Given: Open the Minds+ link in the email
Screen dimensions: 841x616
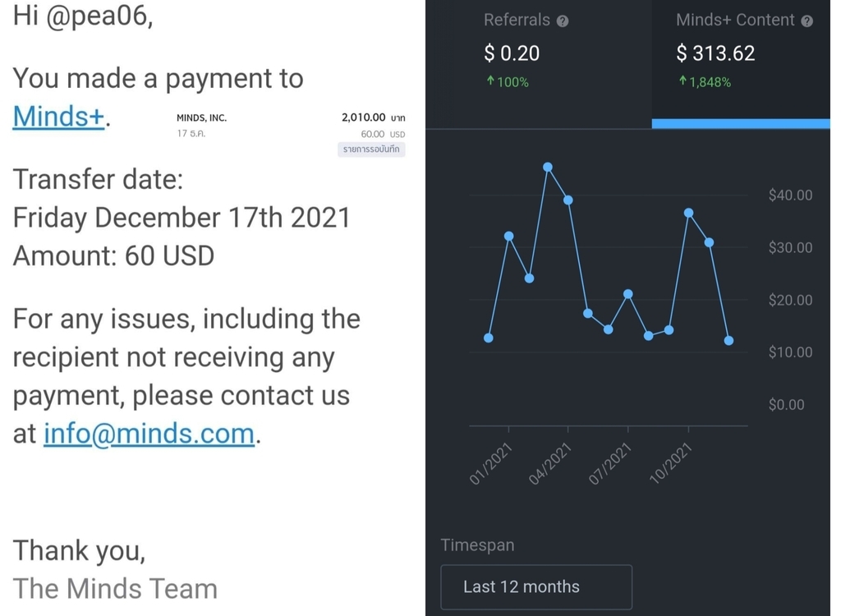Looking at the screenshot, I should (58, 117).
